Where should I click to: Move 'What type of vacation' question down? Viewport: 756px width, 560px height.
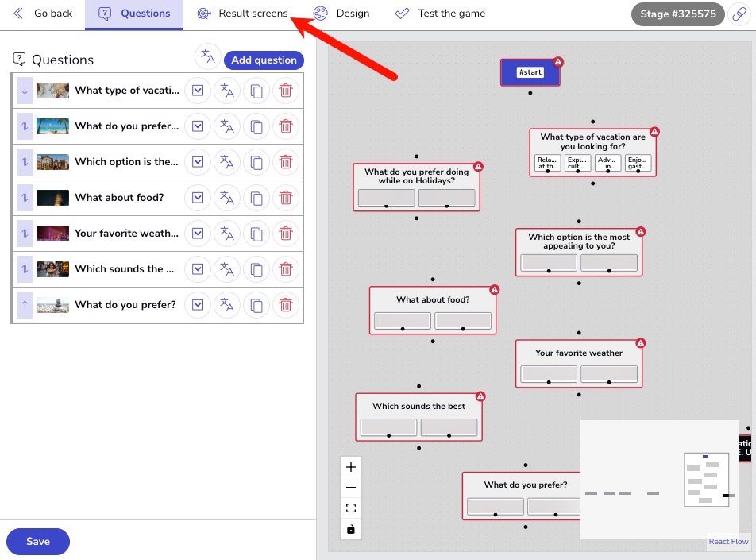(25, 91)
